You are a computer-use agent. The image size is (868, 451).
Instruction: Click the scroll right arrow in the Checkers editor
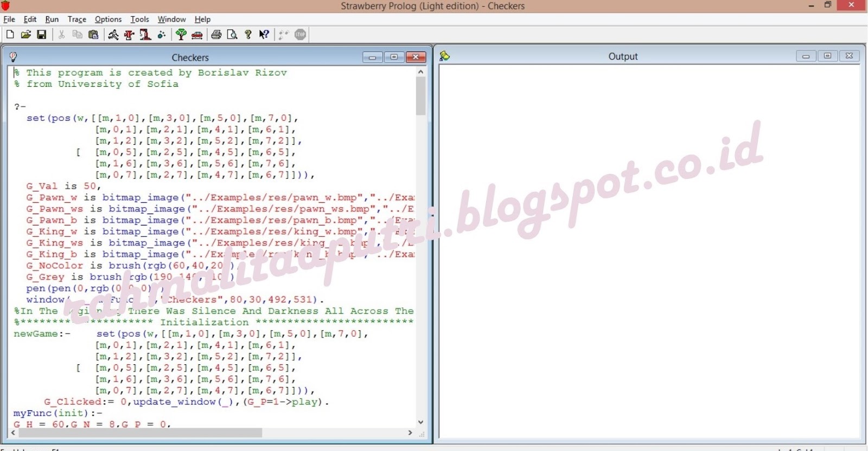(410, 433)
